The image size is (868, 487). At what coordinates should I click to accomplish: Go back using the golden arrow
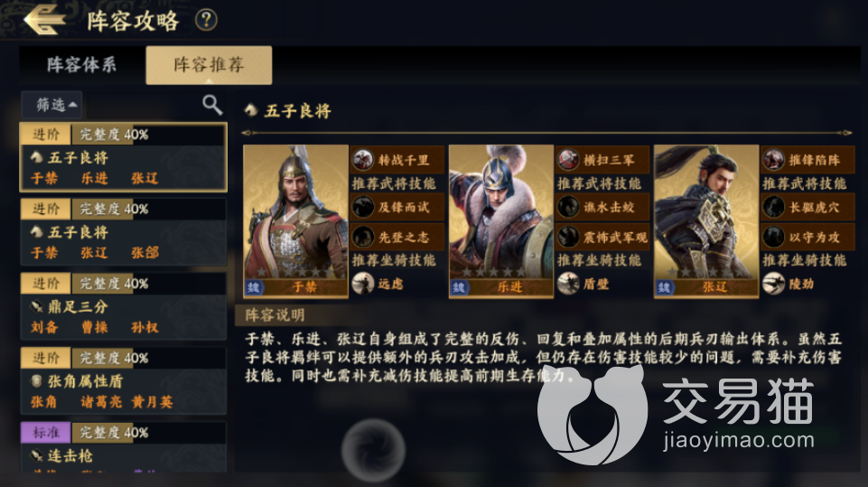click(x=45, y=20)
